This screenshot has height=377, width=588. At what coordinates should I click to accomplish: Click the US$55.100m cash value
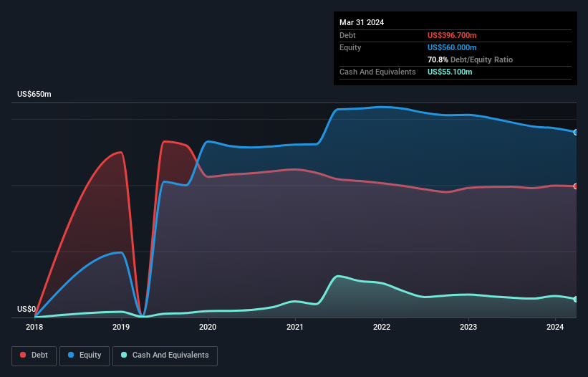(450, 72)
